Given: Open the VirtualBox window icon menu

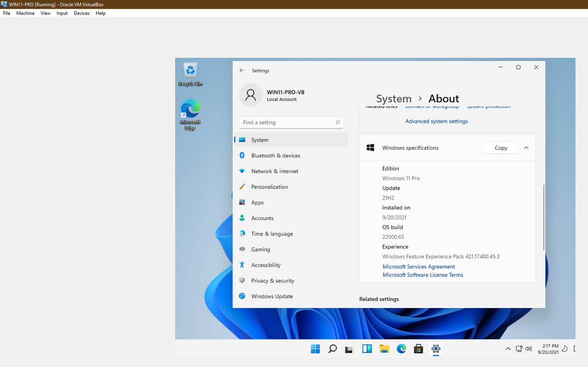Looking at the screenshot, I should [x=4, y=4].
